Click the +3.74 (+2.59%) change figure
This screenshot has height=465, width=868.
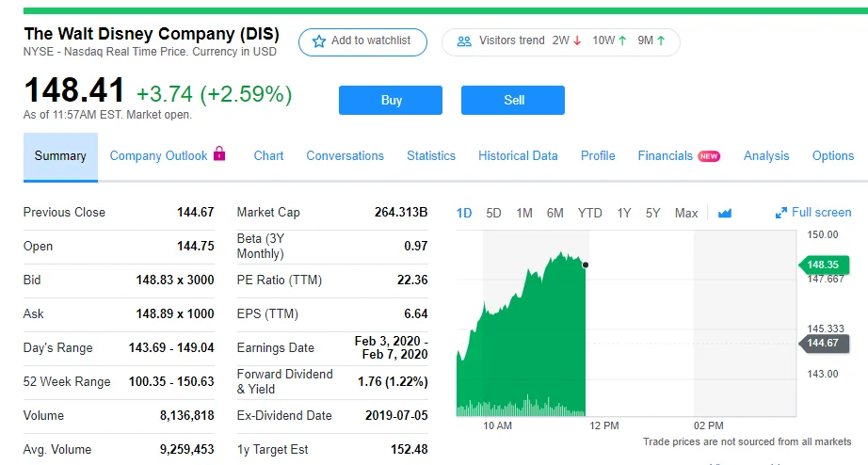click(215, 93)
